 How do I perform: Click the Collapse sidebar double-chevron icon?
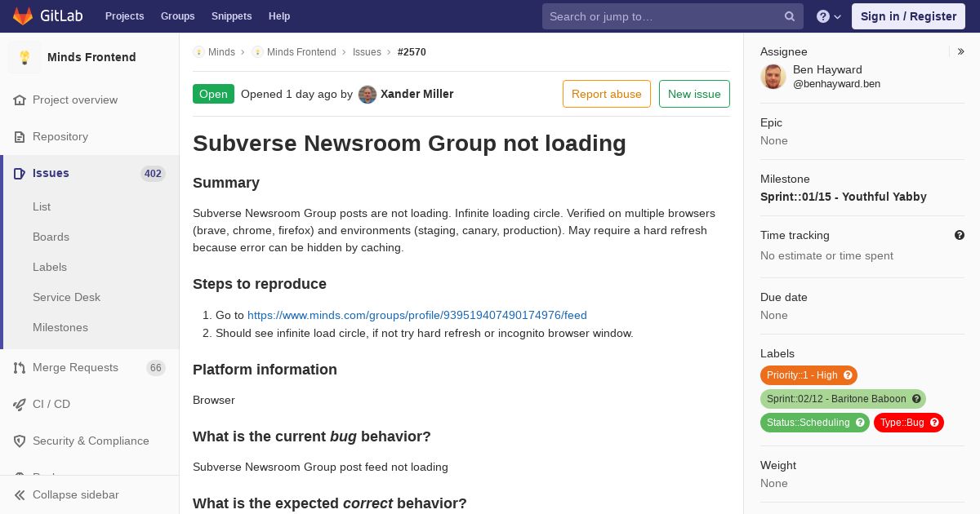point(20,494)
